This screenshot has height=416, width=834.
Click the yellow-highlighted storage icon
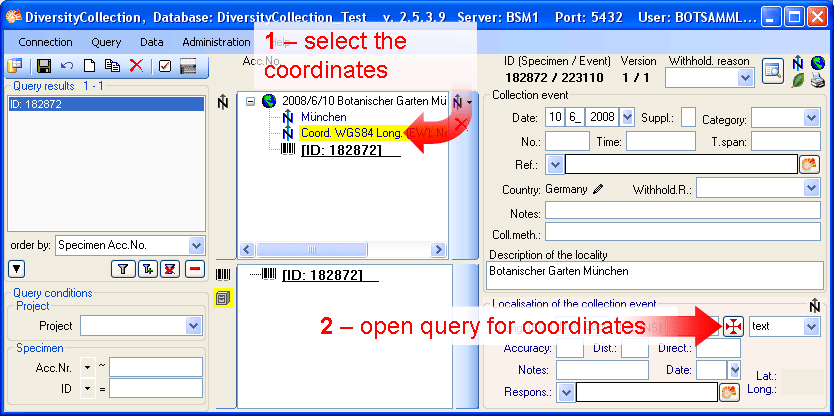point(223,297)
